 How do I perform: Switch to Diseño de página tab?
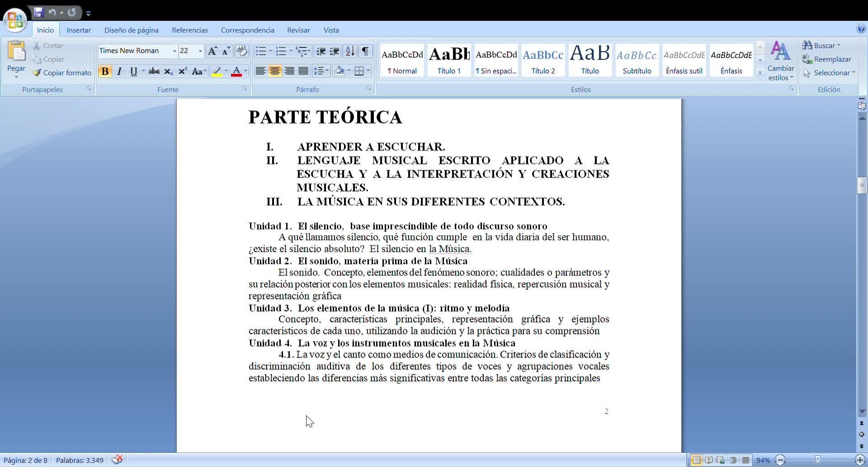click(x=132, y=30)
